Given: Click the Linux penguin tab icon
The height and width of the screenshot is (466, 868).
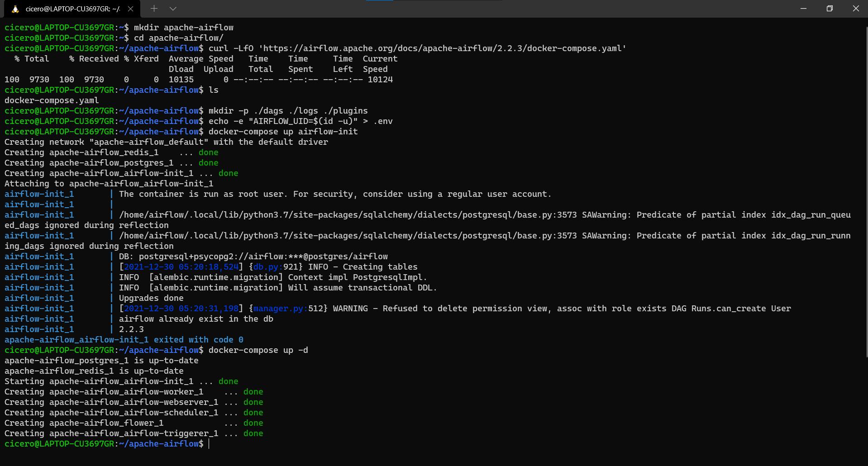Looking at the screenshot, I should click(x=15, y=9).
